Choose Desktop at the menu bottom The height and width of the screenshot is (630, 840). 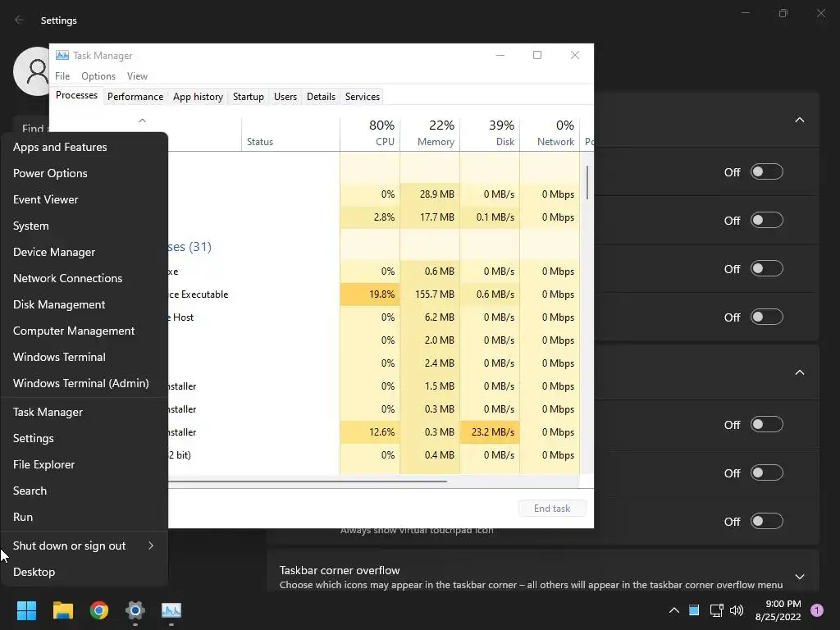coord(84,572)
